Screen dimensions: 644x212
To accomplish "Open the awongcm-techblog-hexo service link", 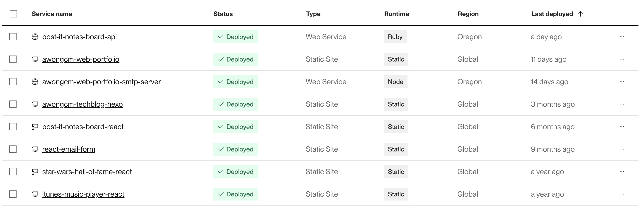I will point(82,104).
